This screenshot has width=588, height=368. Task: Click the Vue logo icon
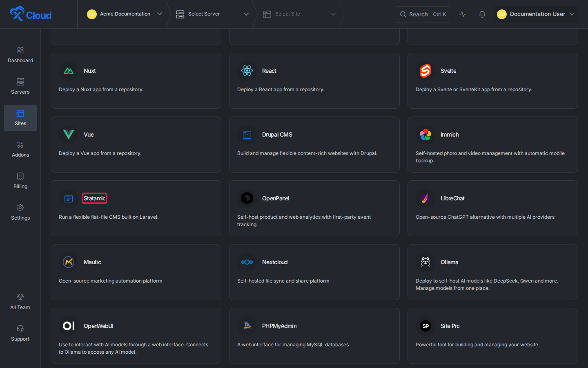pos(69,135)
